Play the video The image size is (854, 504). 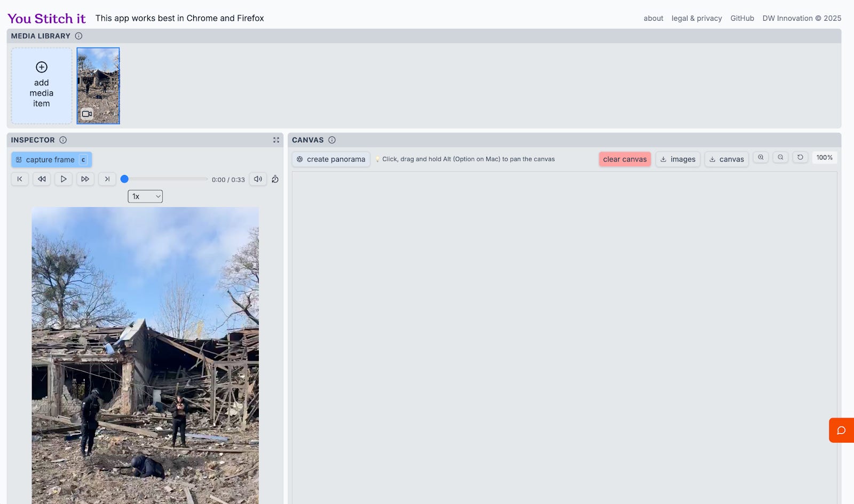[64, 179]
